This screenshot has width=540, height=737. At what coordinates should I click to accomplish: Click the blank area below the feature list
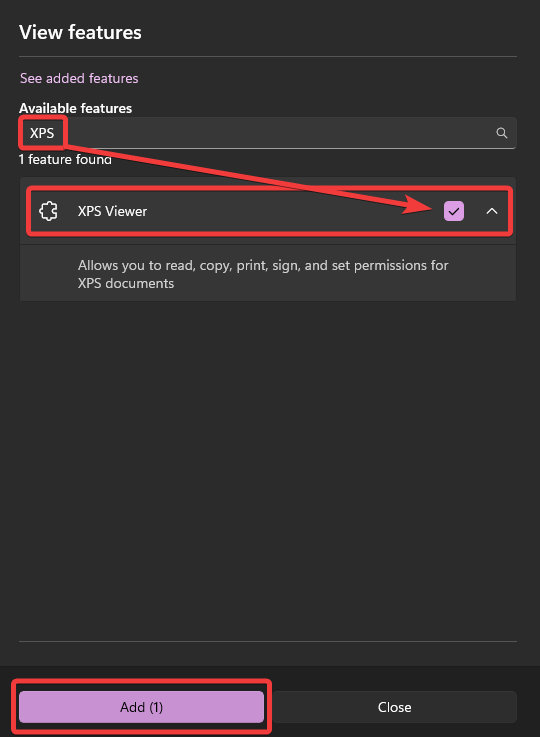pos(268,470)
